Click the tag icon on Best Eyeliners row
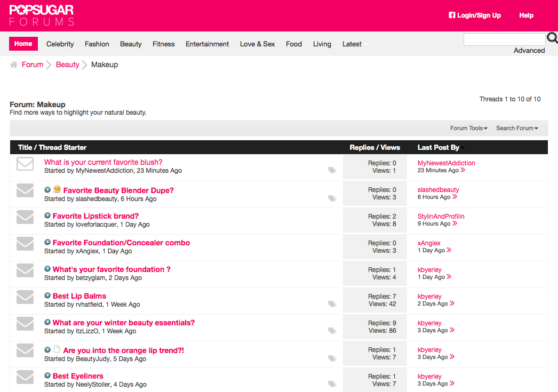The width and height of the screenshot is (558, 392). pos(332,384)
